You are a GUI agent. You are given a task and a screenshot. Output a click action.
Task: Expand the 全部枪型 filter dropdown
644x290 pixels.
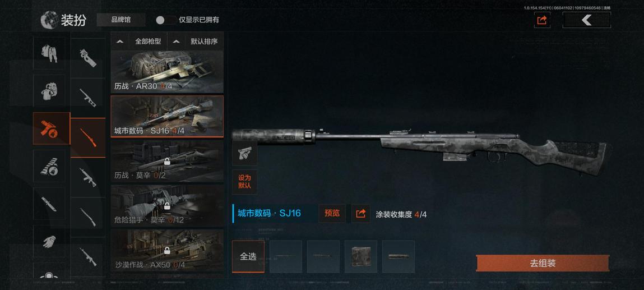(x=139, y=42)
